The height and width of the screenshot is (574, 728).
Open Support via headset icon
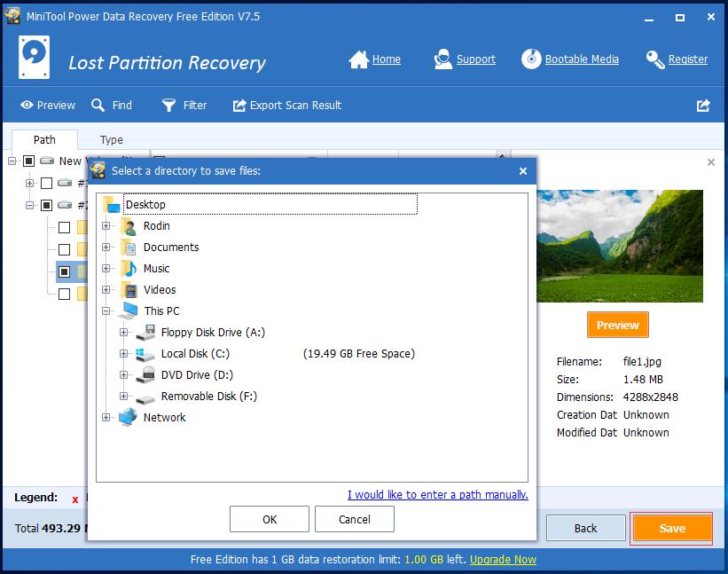[443, 59]
